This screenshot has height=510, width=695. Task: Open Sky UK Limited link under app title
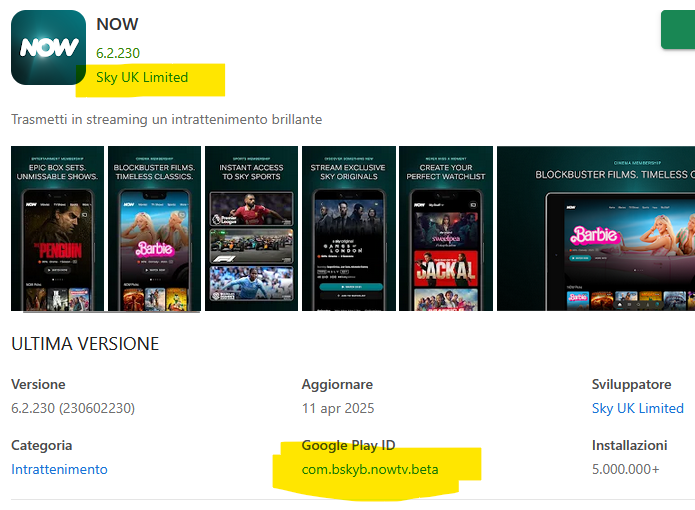(142, 78)
